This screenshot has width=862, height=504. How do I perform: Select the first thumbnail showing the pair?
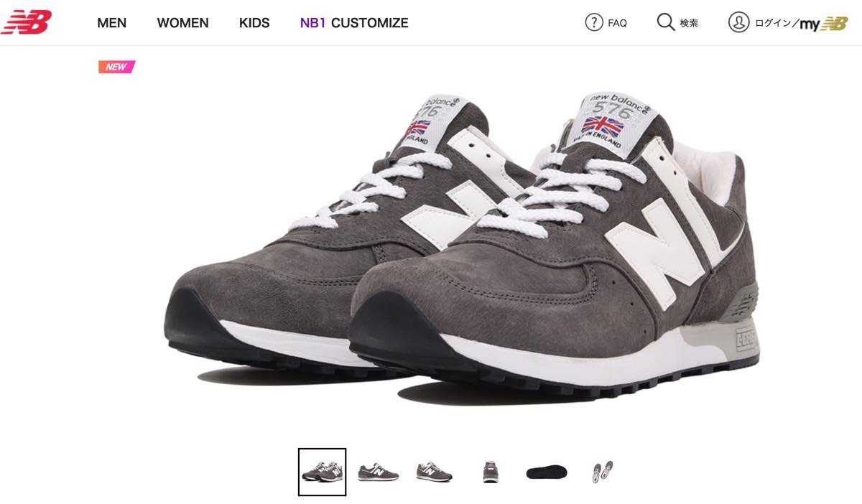322,472
